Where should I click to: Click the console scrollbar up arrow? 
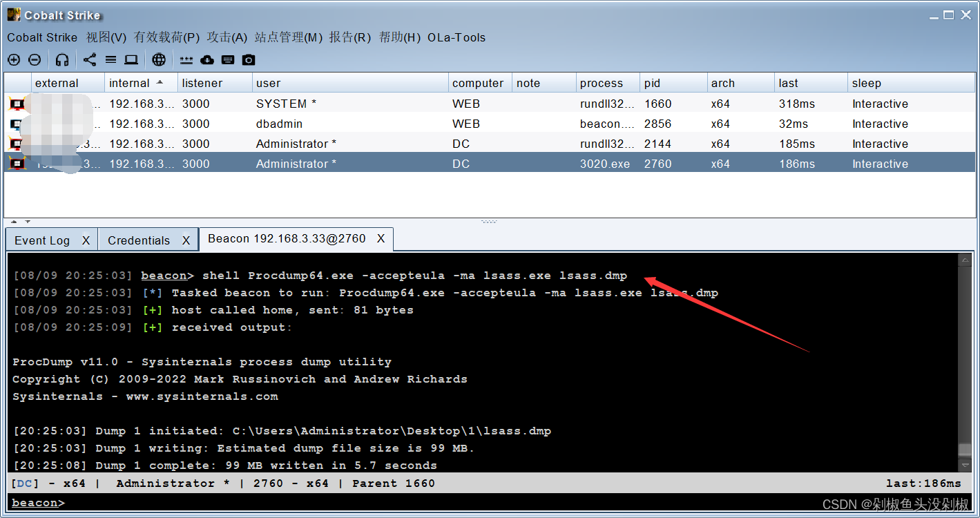click(965, 260)
